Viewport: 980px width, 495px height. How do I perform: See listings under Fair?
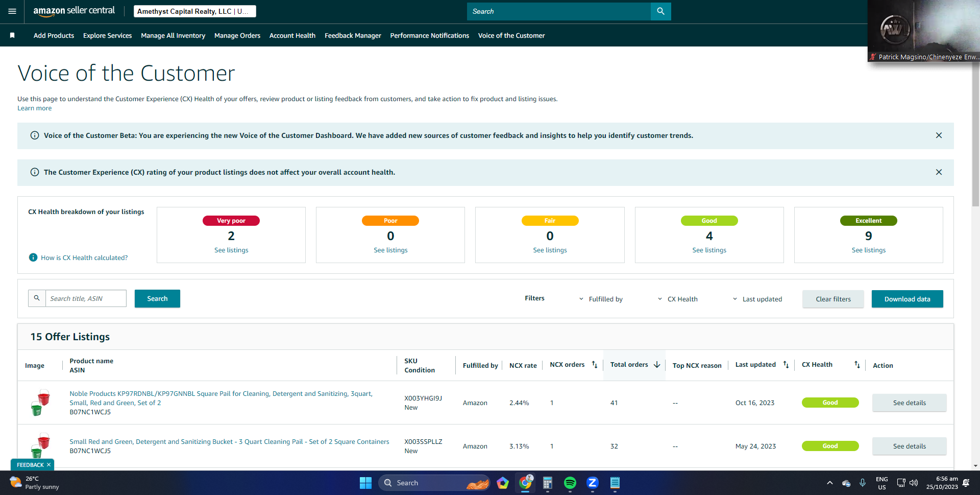[550, 250]
